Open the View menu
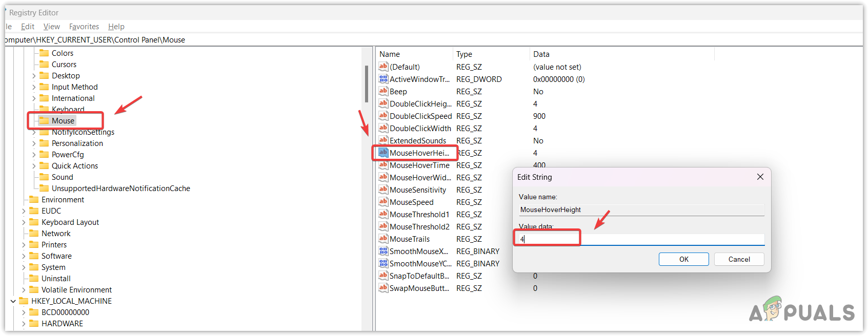The height and width of the screenshot is (336, 868). pos(52,27)
